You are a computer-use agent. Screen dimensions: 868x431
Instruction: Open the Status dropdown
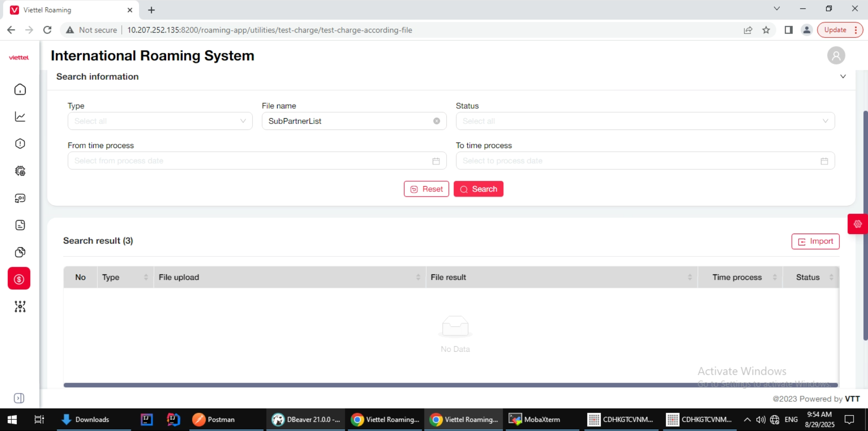pos(645,121)
